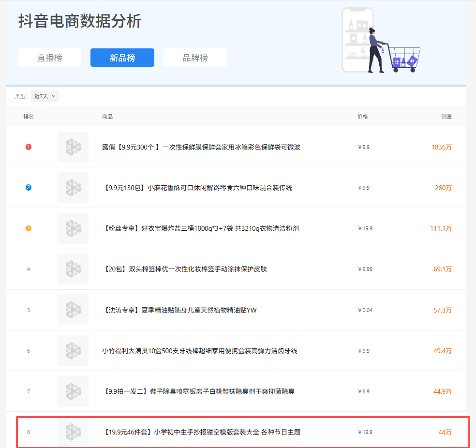The width and height of the screenshot is (476, 448).
Task: Open thumbnail of 露俏 保鲜膜 product
Action: click(x=73, y=147)
